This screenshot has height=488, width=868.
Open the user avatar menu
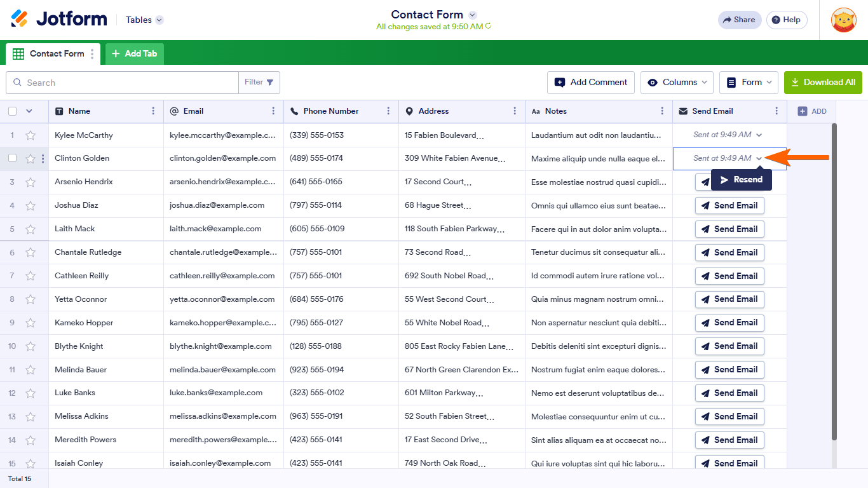(844, 20)
